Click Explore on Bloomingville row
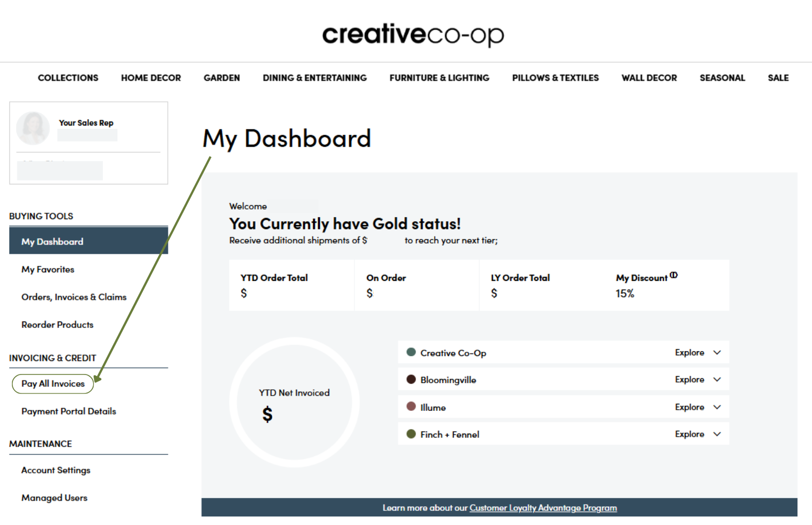Image resolution: width=812 pixels, height=525 pixels. pos(690,379)
